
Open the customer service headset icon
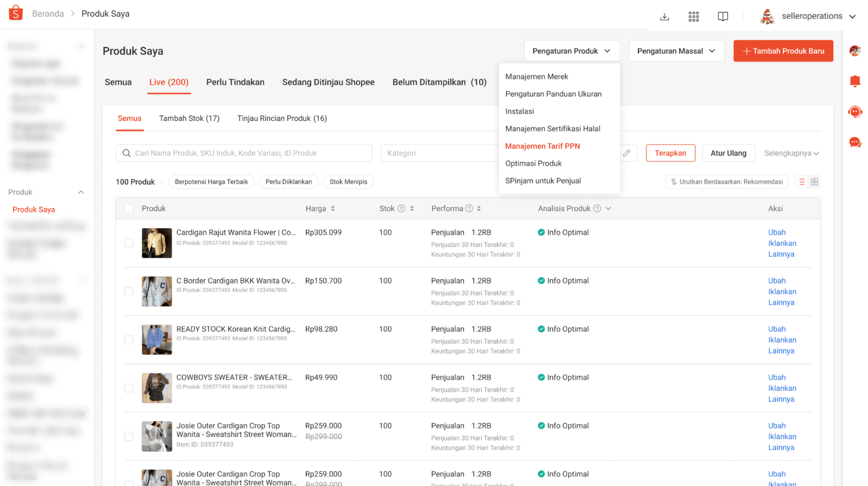[x=855, y=111]
